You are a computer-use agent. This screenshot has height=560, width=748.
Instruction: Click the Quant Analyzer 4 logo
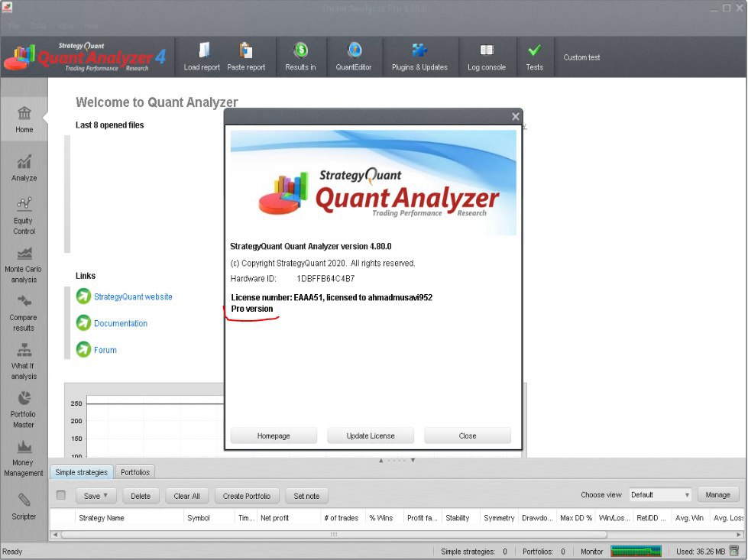click(86, 57)
